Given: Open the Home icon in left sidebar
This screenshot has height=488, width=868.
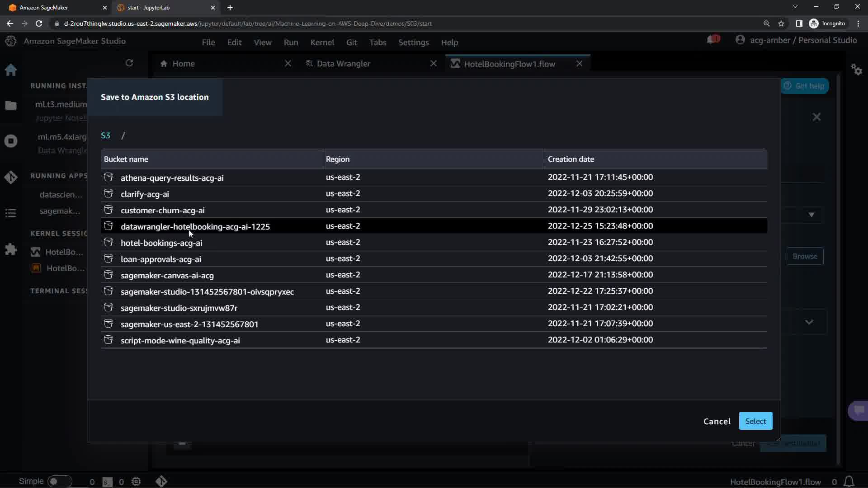Looking at the screenshot, I should click(x=11, y=70).
